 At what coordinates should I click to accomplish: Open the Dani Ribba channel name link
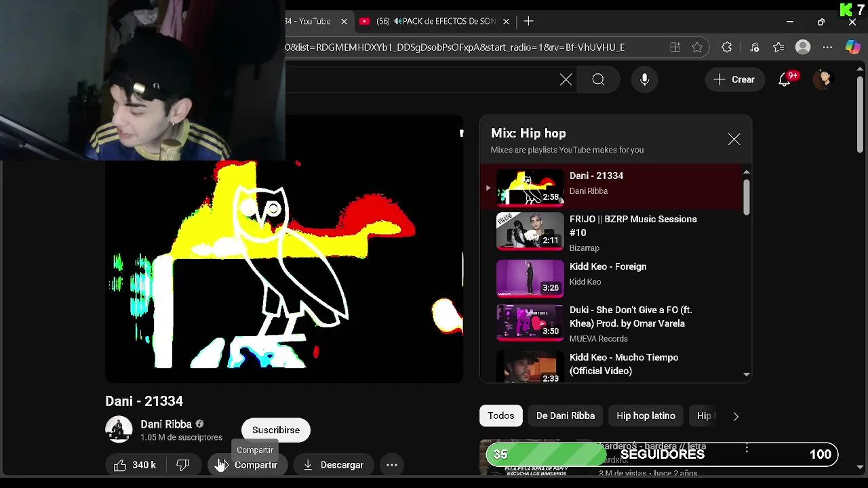click(166, 424)
